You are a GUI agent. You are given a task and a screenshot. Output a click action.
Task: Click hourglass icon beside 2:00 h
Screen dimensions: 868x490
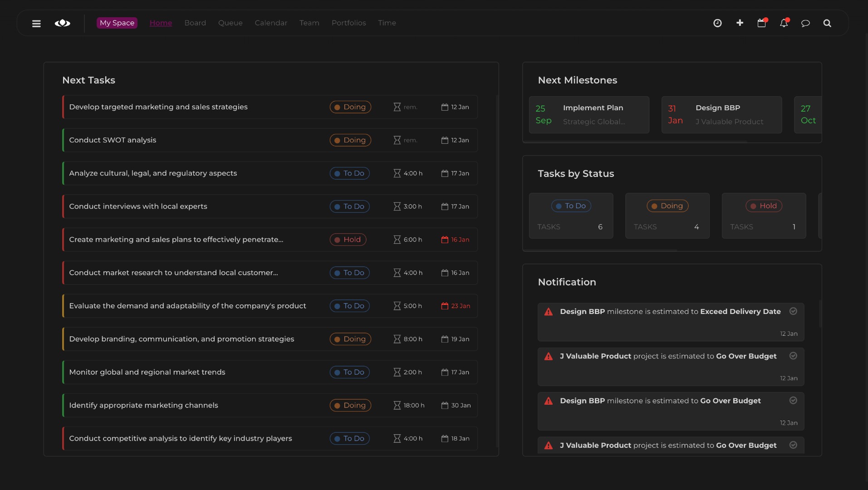click(397, 372)
